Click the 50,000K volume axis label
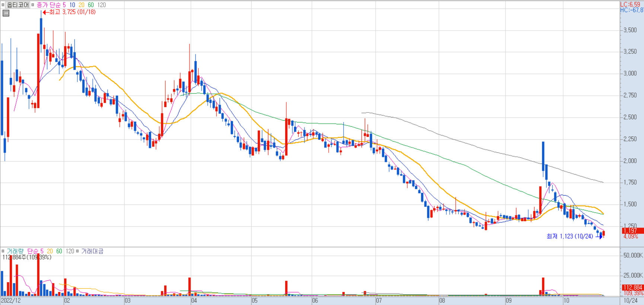This screenshot has height=305, width=644. (633, 255)
